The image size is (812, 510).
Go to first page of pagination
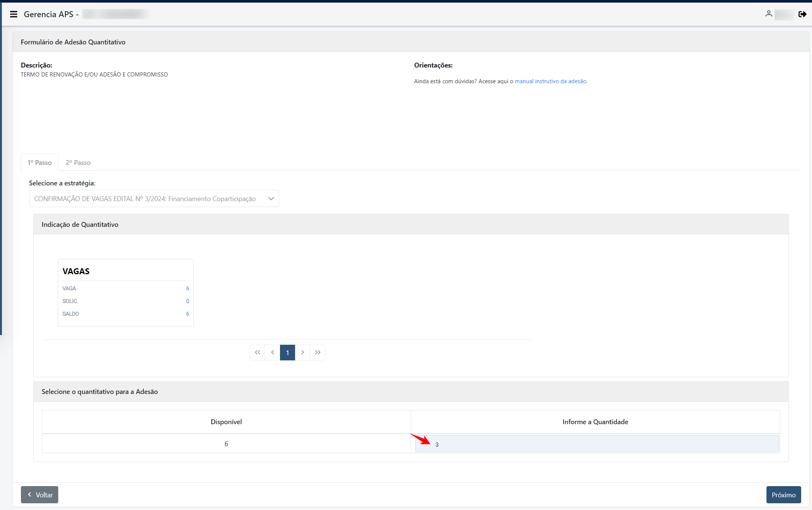coord(257,352)
